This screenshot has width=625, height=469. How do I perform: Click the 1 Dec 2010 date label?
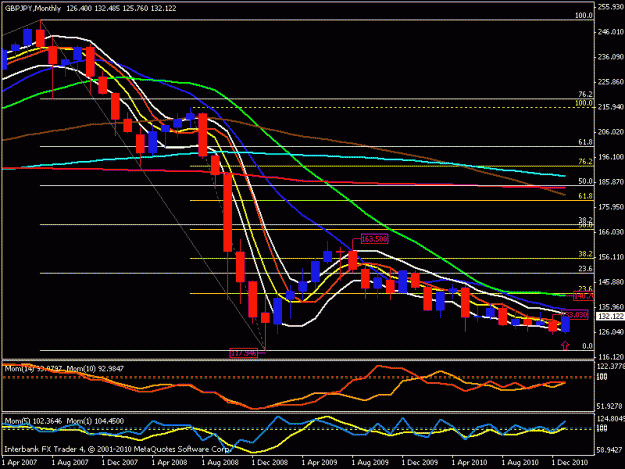[569, 463]
